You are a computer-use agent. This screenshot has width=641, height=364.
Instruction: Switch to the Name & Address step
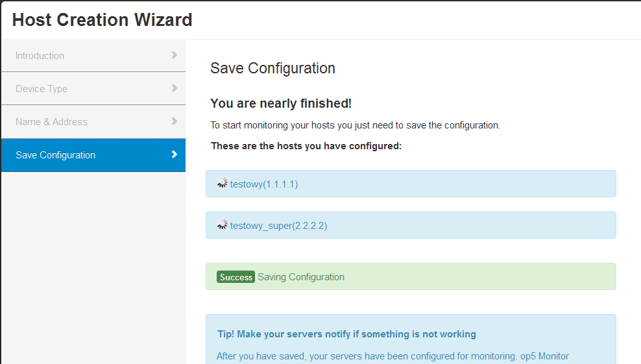tap(51, 122)
